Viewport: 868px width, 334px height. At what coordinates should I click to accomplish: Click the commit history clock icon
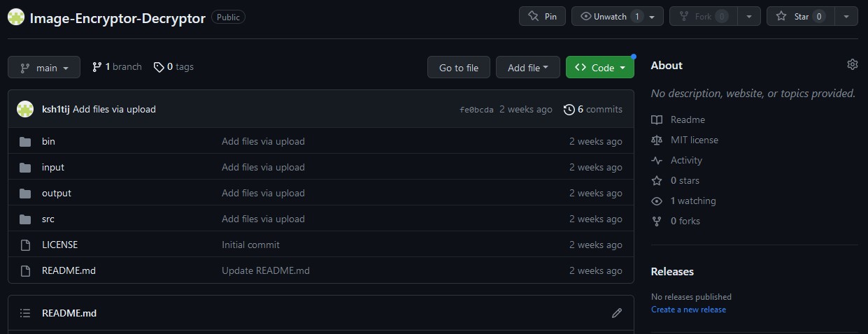[x=569, y=109]
